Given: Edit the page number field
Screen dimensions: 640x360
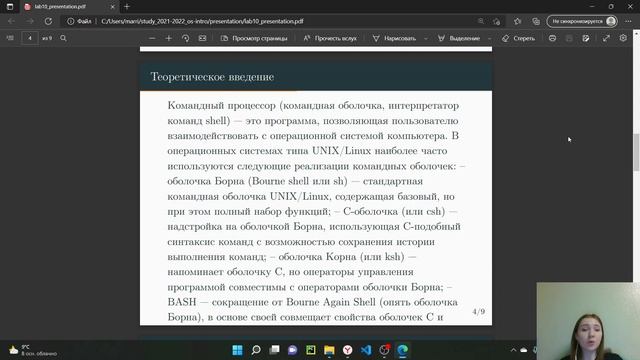Looking at the screenshot, I should [x=30, y=38].
